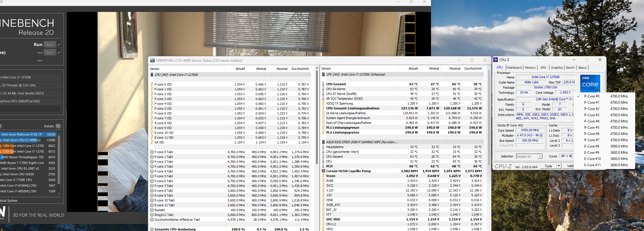The image size is (644, 231).
Task: Click the HWiNFO64 title bar icon
Action: pos(152,61)
